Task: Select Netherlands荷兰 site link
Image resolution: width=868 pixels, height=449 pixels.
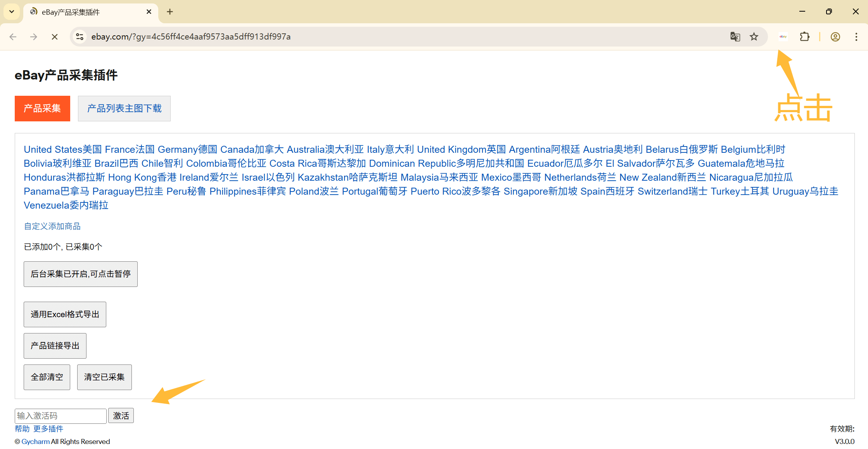Action: (580, 178)
